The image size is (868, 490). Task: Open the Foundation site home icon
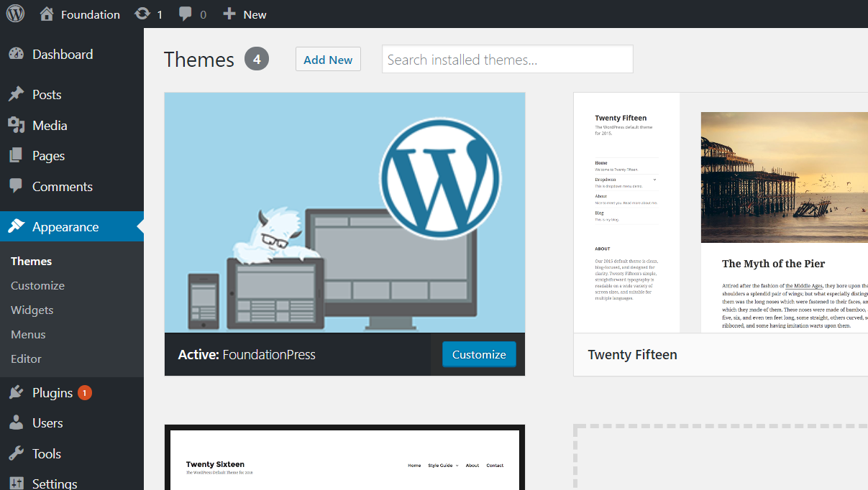[47, 14]
